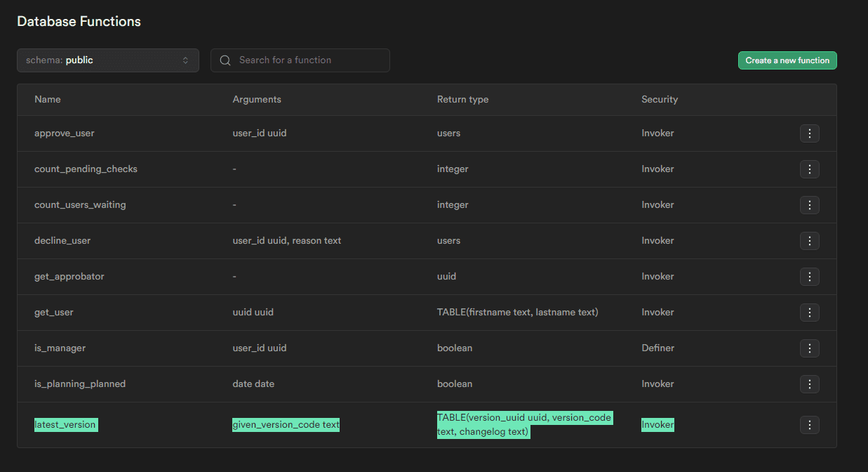Open the actions menu for is_manager

tap(809, 348)
